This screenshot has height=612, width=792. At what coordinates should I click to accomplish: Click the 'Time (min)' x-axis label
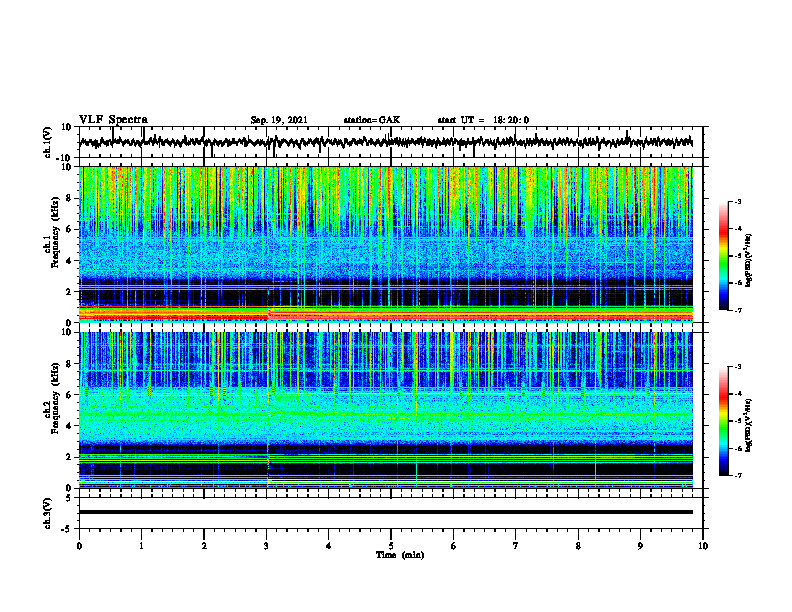coord(400,555)
